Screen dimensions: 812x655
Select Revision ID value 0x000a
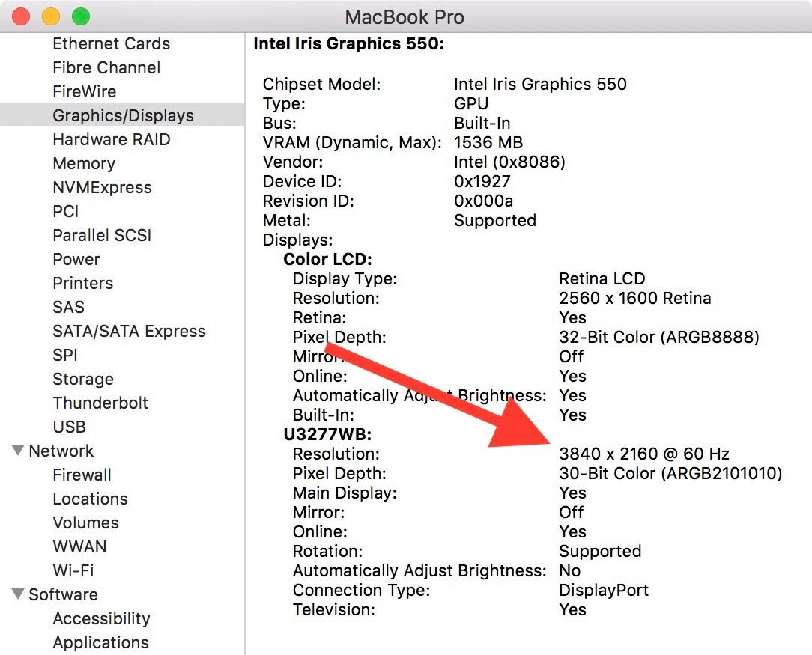[x=484, y=201]
